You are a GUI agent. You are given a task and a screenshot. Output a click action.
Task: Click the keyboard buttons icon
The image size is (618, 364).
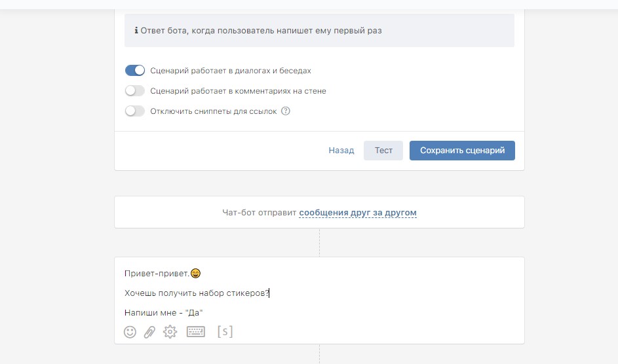click(196, 332)
